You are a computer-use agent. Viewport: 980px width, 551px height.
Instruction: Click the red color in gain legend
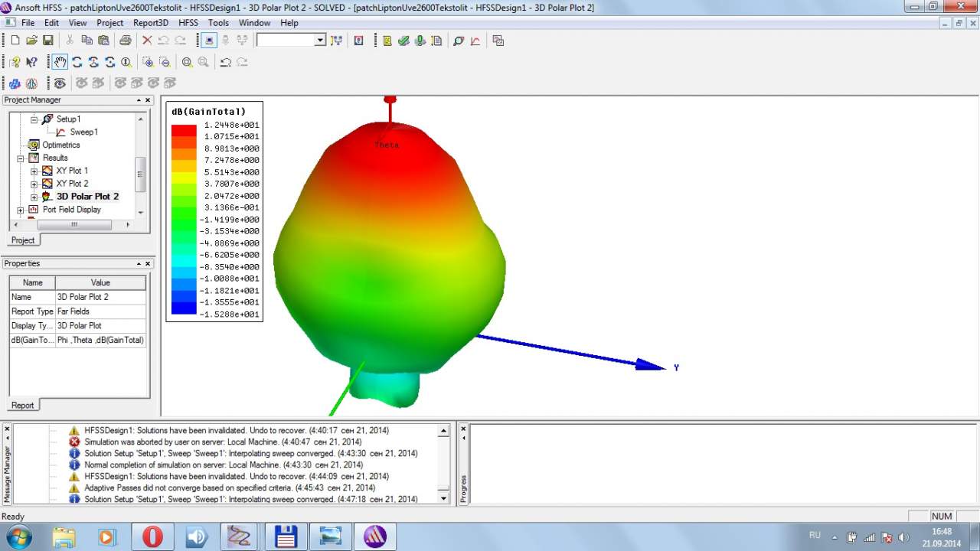(184, 131)
